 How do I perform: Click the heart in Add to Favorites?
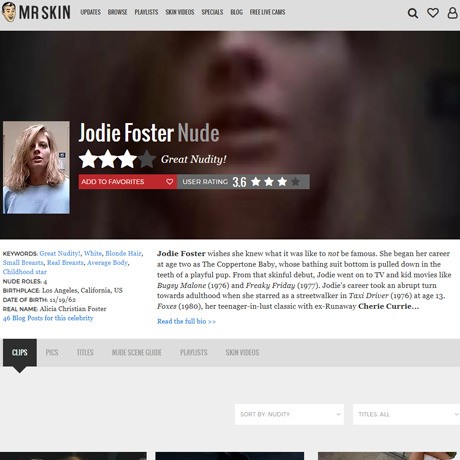(169, 182)
